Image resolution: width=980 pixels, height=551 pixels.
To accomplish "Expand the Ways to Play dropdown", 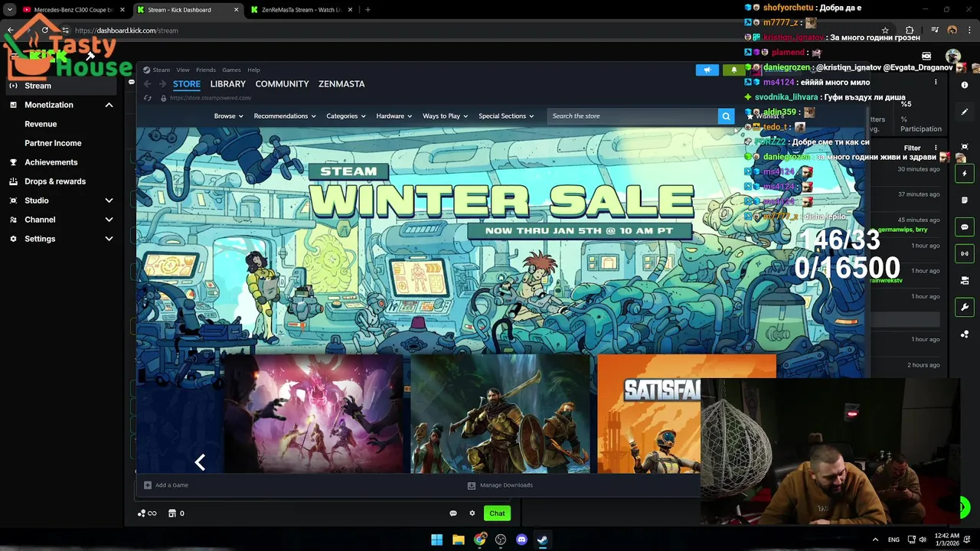I will 445,116.
